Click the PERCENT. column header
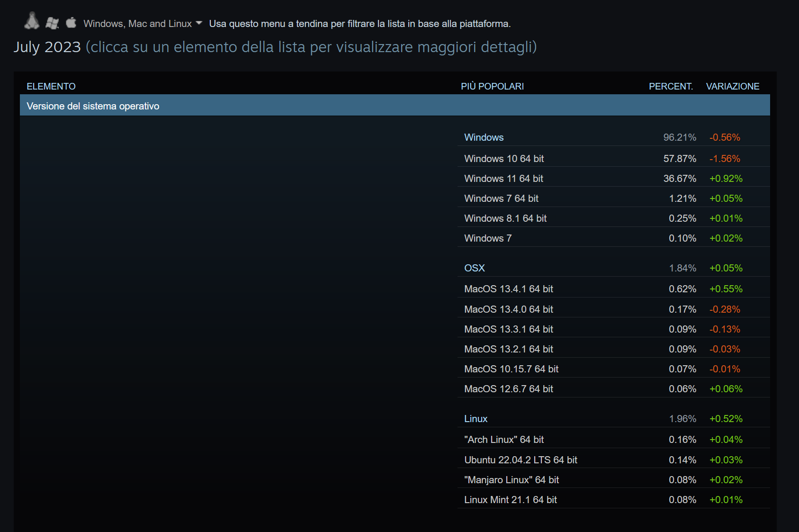Viewport: 799px width, 532px height. point(671,86)
